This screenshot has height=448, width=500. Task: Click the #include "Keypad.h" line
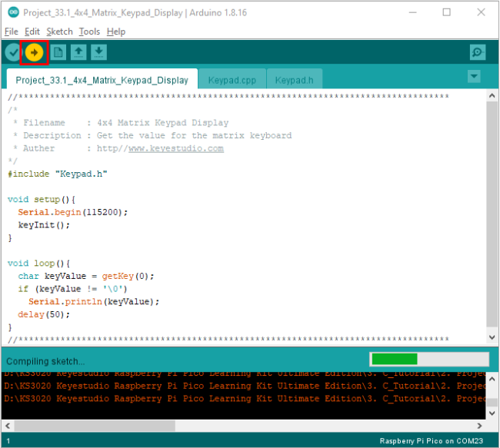click(58, 174)
